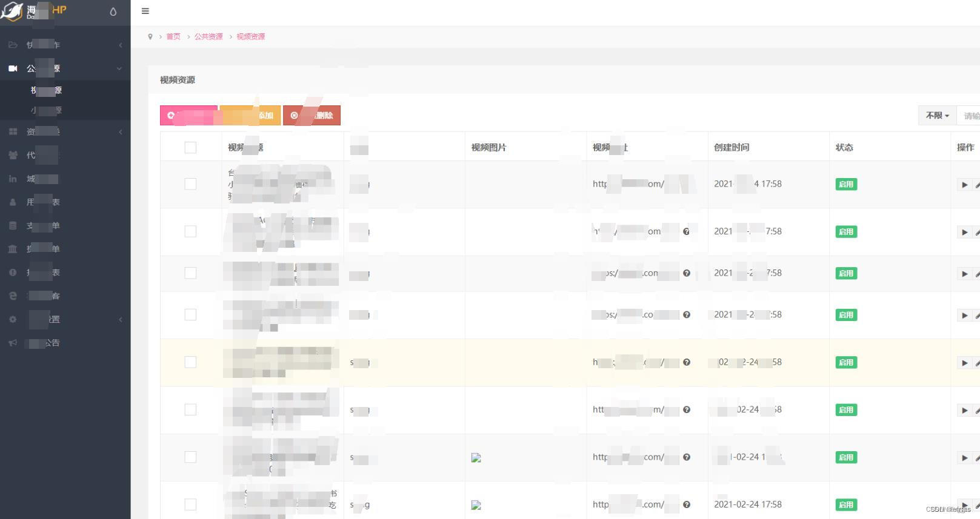980x519 pixels.
Task: Click the question mark icon in fourth row
Action: pyautogui.click(x=686, y=315)
